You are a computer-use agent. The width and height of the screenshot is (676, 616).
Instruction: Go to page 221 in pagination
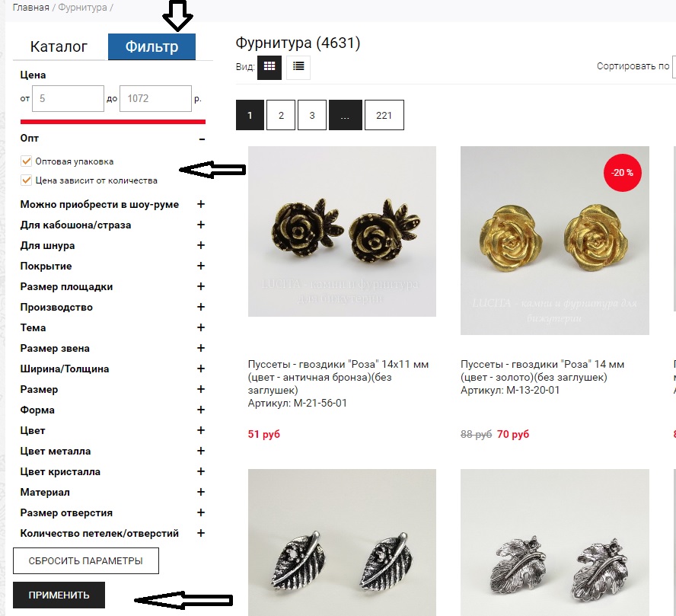pos(384,116)
